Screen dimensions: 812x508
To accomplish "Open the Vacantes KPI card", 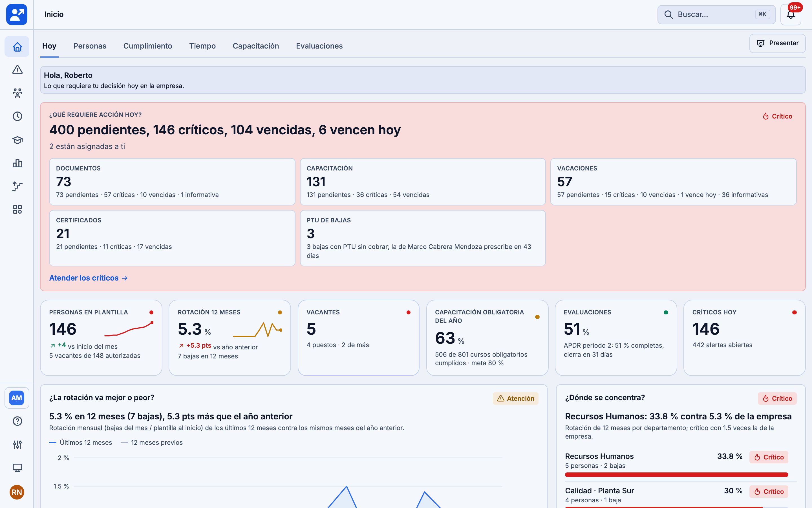I will (x=358, y=338).
